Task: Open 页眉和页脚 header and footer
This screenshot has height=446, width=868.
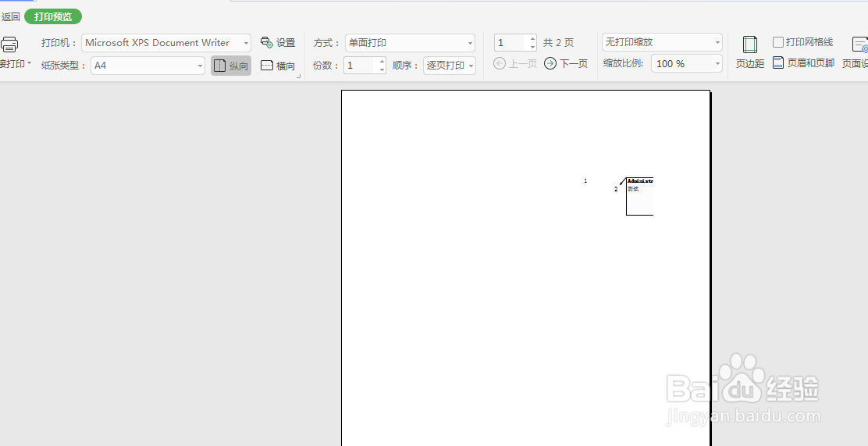Action: click(x=803, y=63)
